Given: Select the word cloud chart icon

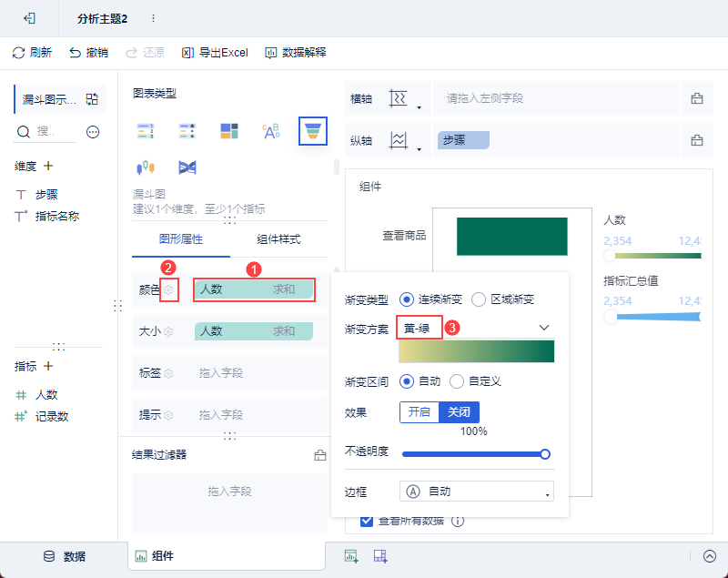Looking at the screenshot, I should point(271,131).
